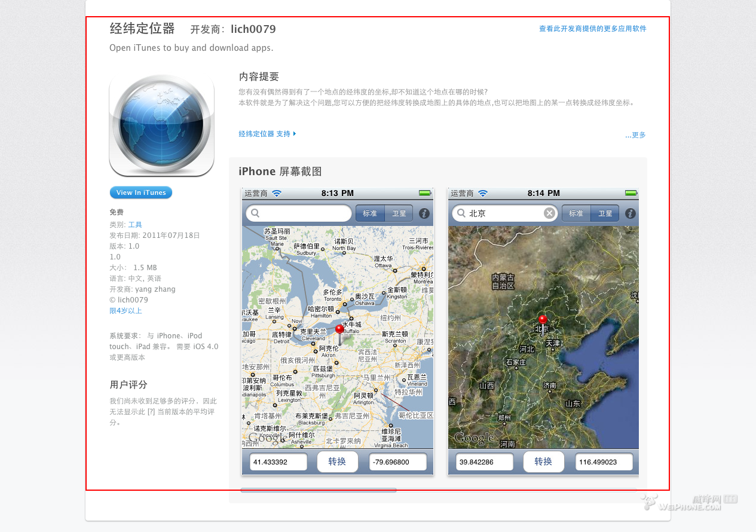
Task: Click the developer name lich0079 in the header
Action: coord(253,29)
